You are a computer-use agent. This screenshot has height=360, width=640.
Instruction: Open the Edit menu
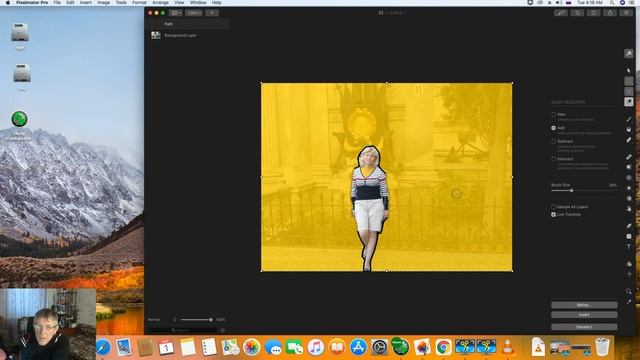pos(70,2)
